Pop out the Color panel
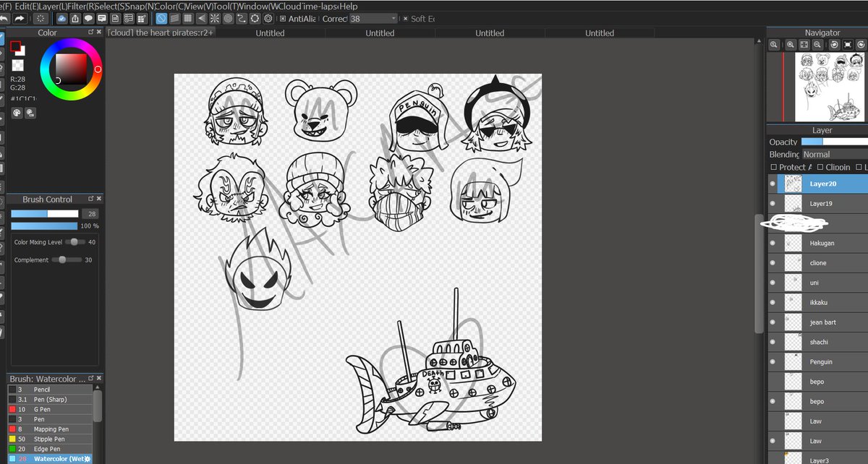Screen dimensions: 868x464 point(90,33)
